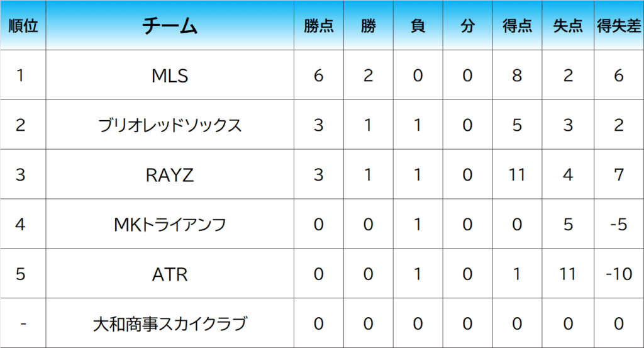Click the 勝点 column header
This screenshot has width=644, height=348.
[318, 26]
